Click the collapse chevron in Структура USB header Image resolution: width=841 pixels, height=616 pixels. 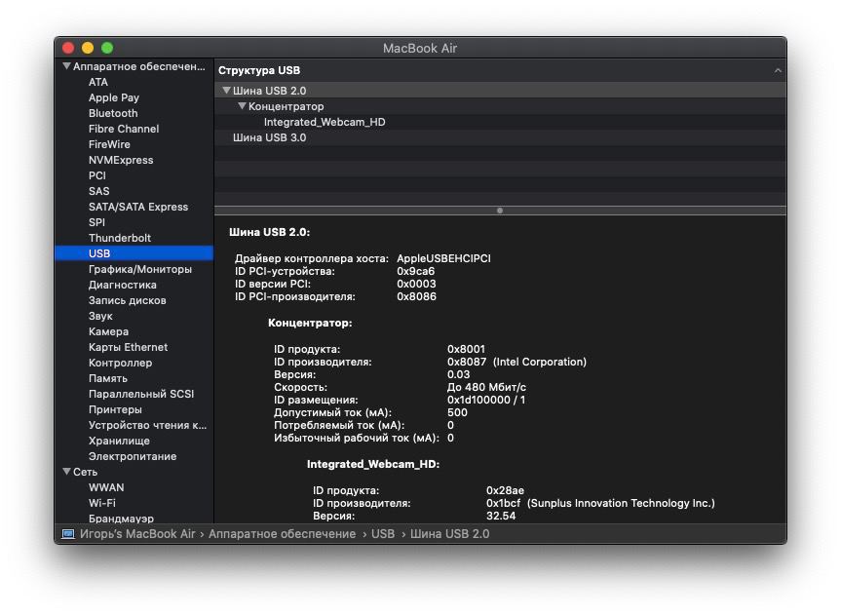778,71
